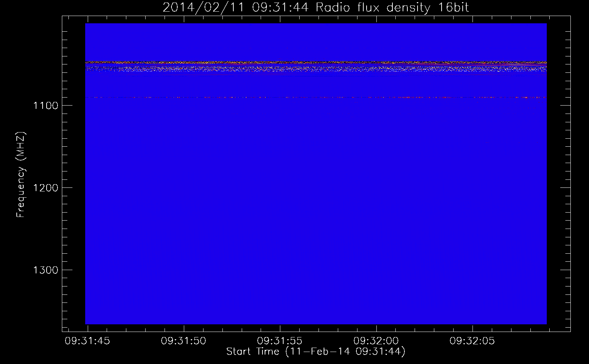
Task: Click the 09:31:55 time tick label
Action: 280,341
